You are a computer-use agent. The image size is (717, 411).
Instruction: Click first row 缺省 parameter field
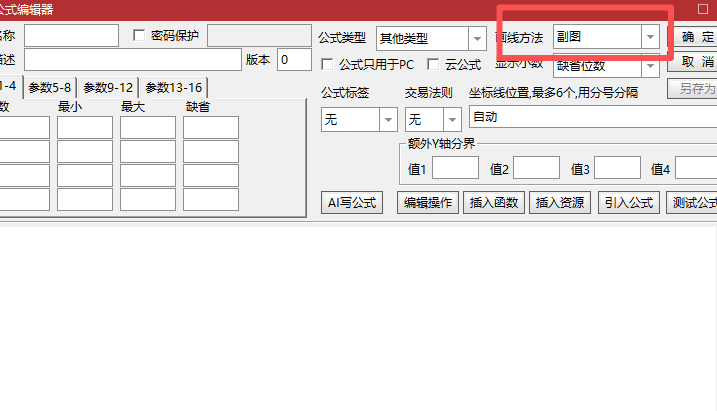(x=211, y=128)
